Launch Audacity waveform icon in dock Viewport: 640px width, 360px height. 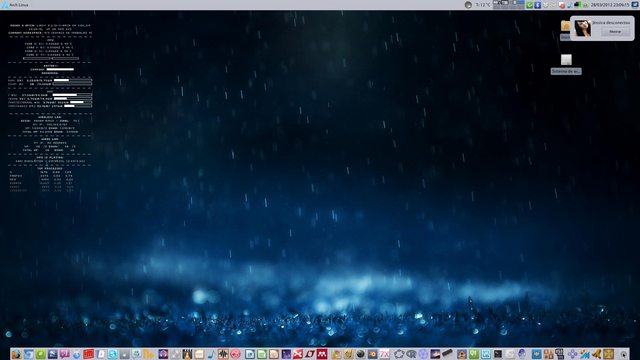tap(223, 354)
